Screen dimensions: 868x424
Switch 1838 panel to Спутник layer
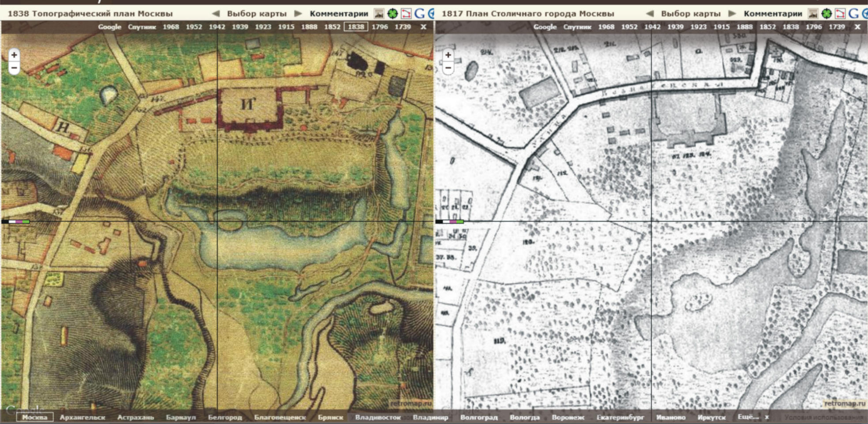pos(142,27)
